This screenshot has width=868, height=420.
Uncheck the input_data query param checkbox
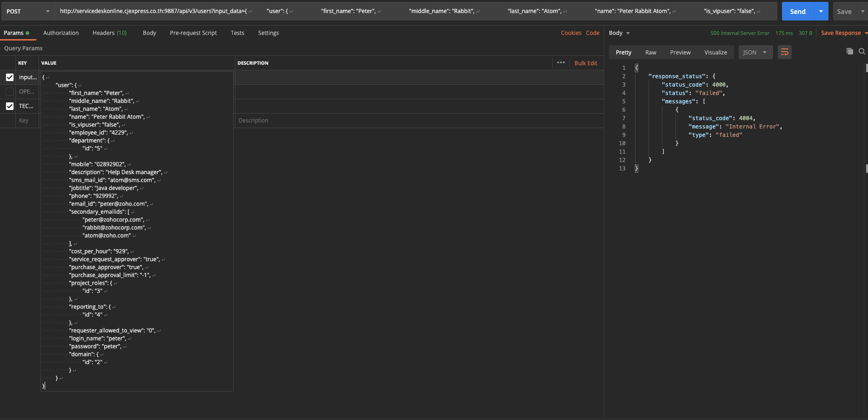point(10,77)
